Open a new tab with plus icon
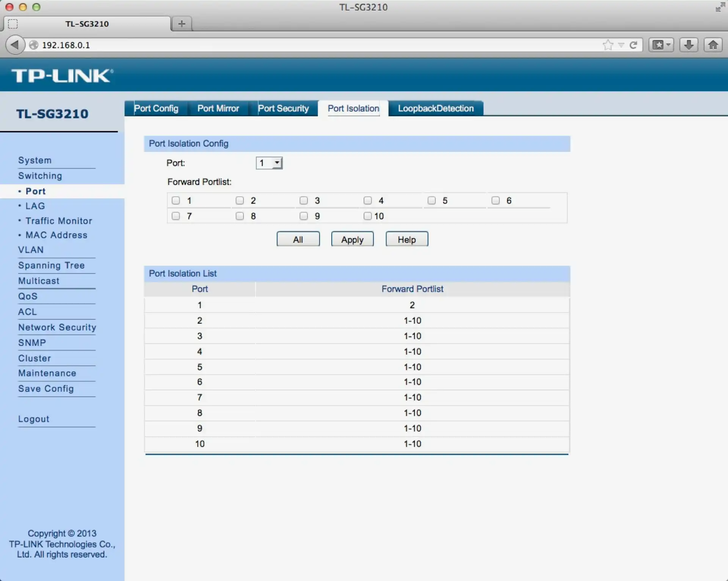 (x=182, y=24)
